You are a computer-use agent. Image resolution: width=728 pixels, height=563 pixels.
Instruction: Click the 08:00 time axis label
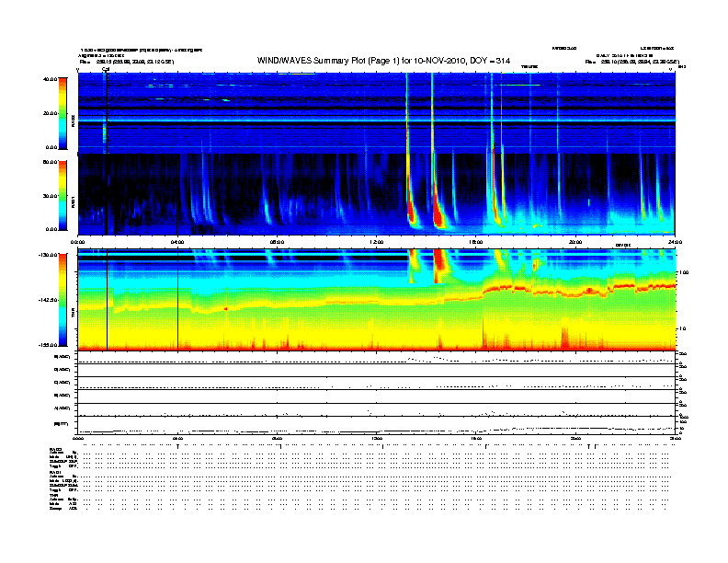[277, 242]
